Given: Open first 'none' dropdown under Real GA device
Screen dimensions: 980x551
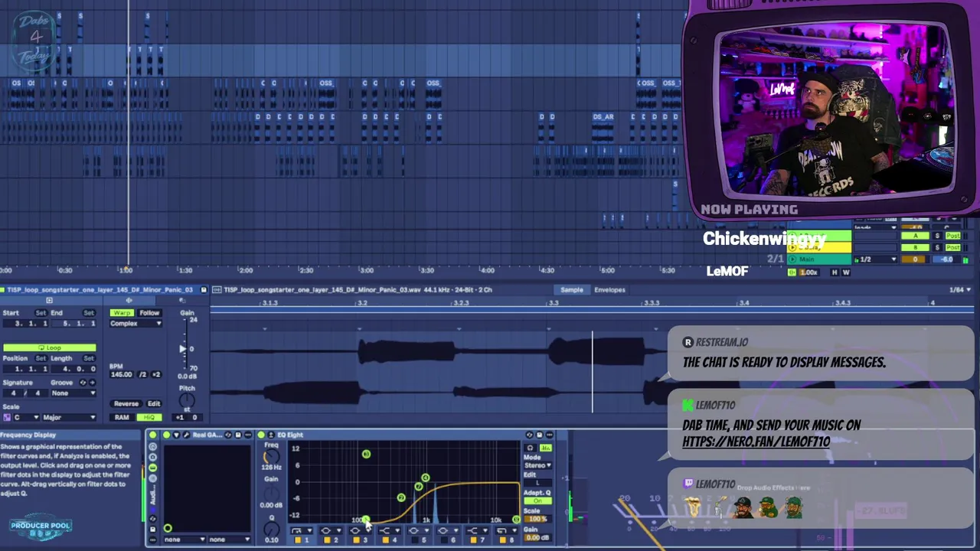Looking at the screenshot, I should click(185, 540).
